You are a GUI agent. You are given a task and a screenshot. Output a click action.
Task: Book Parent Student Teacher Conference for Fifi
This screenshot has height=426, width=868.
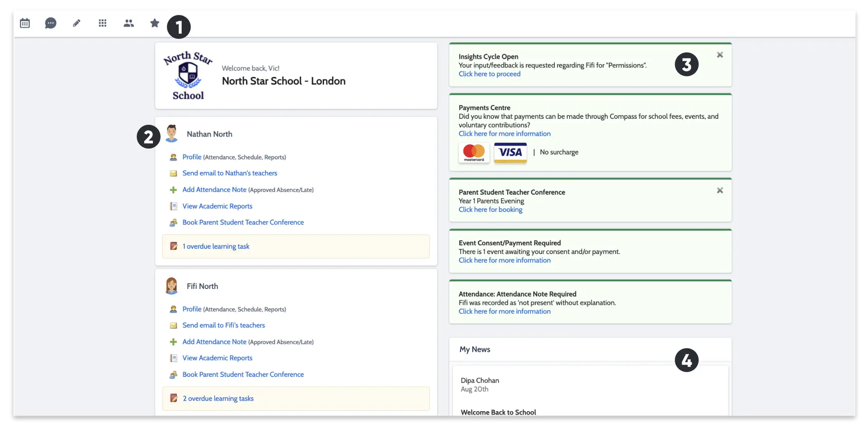243,374
